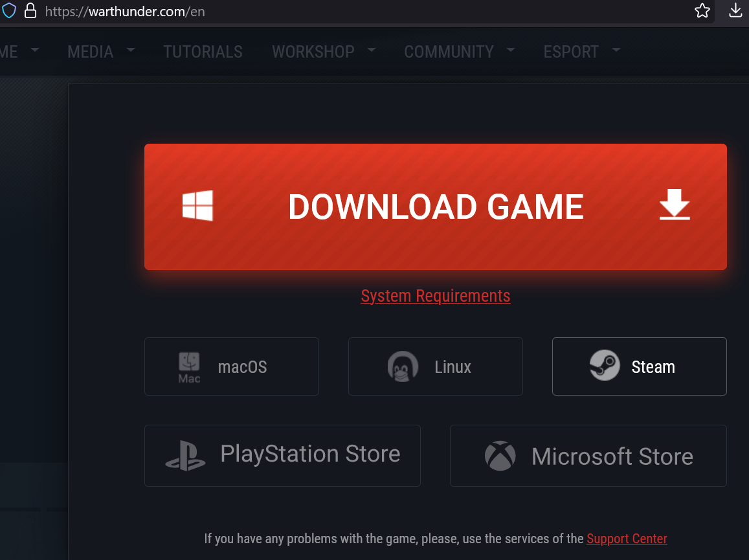Click the DOWNLOAD GAME button text
The width and height of the screenshot is (749, 560).
(436, 207)
